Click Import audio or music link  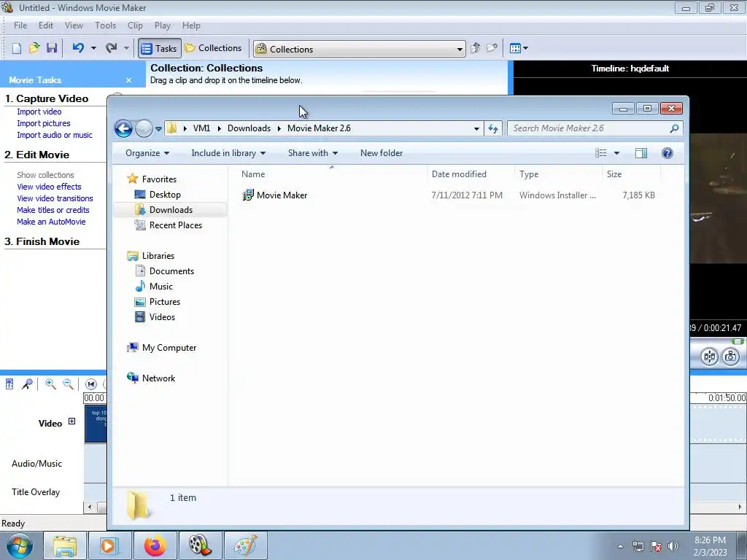pos(55,135)
